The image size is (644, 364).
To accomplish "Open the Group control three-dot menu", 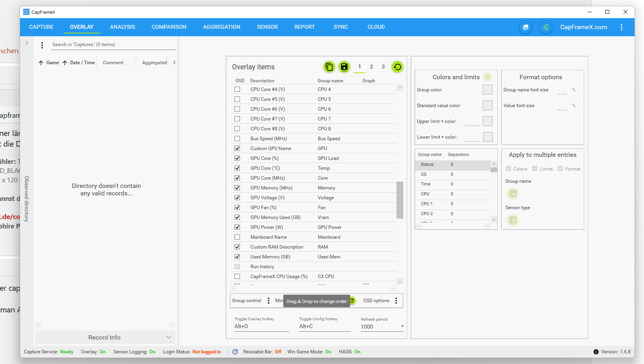I will pyautogui.click(x=269, y=301).
